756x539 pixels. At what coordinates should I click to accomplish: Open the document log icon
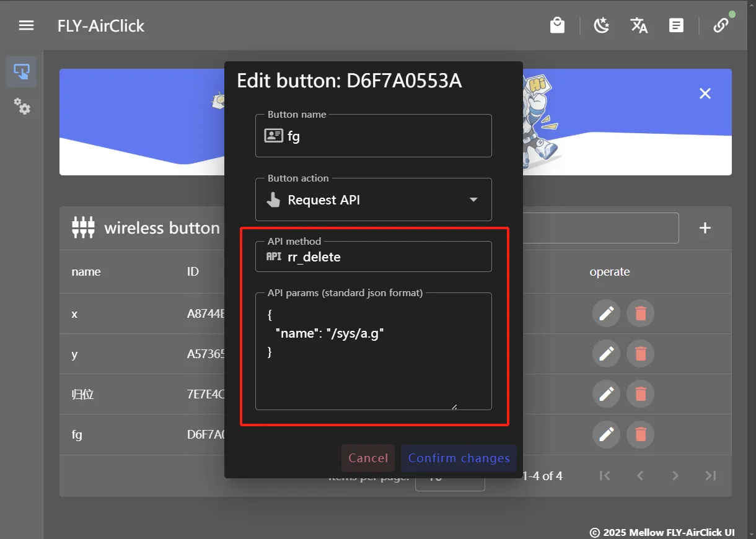(x=676, y=25)
